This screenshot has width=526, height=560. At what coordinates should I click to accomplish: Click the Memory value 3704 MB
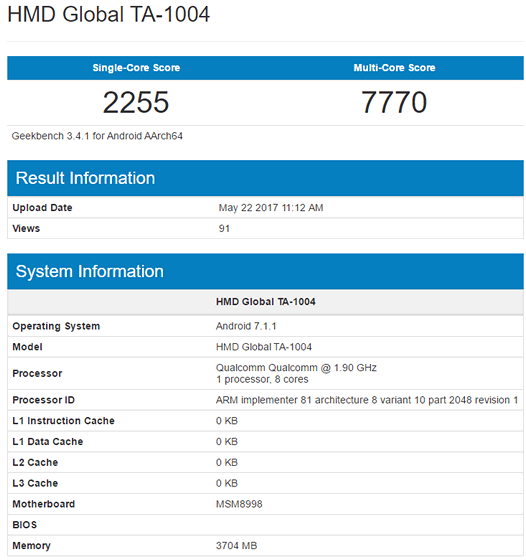[x=236, y=546]
